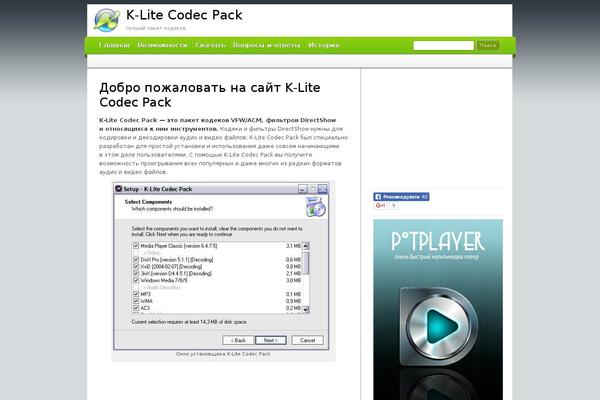This screenshot has height=400, width=600.
Task: Click the Google +1 button
Action: tap(380, 206)
